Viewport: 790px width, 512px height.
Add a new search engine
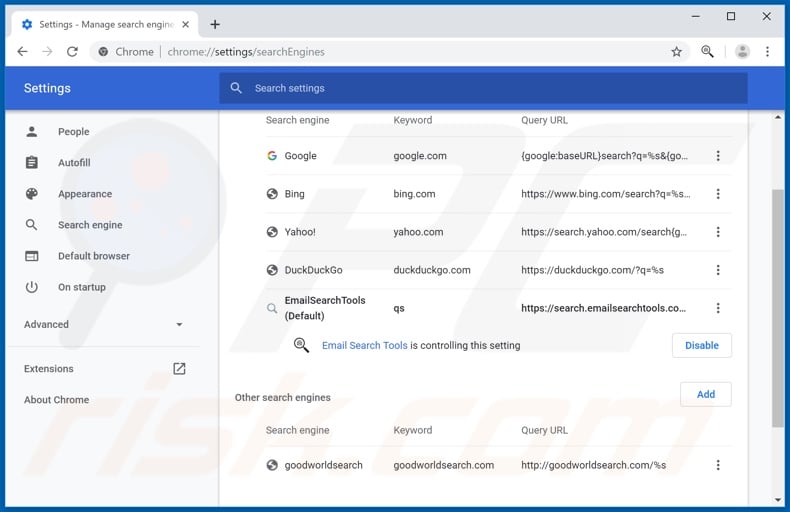(x=705, y=394)
